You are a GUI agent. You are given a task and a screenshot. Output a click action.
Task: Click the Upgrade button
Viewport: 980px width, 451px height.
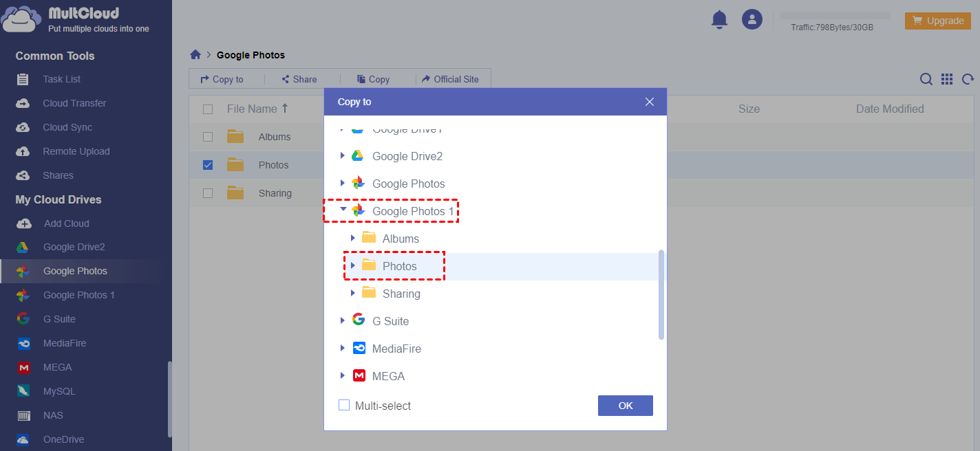coord(937,21)
